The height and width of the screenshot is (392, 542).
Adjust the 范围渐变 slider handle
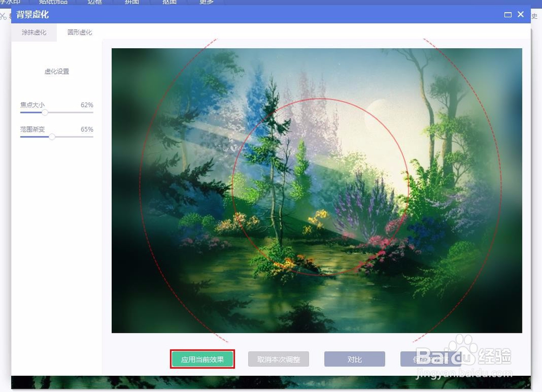point(52,137)
